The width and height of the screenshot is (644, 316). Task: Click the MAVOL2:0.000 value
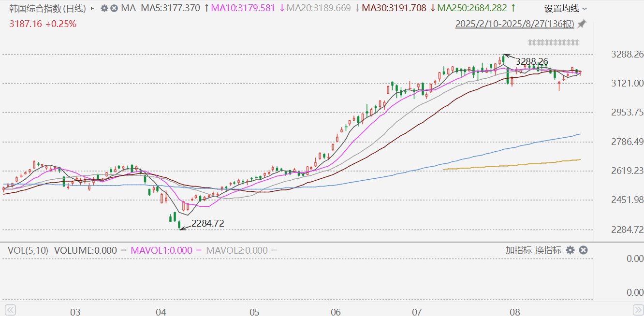click(x=237, y=250)
